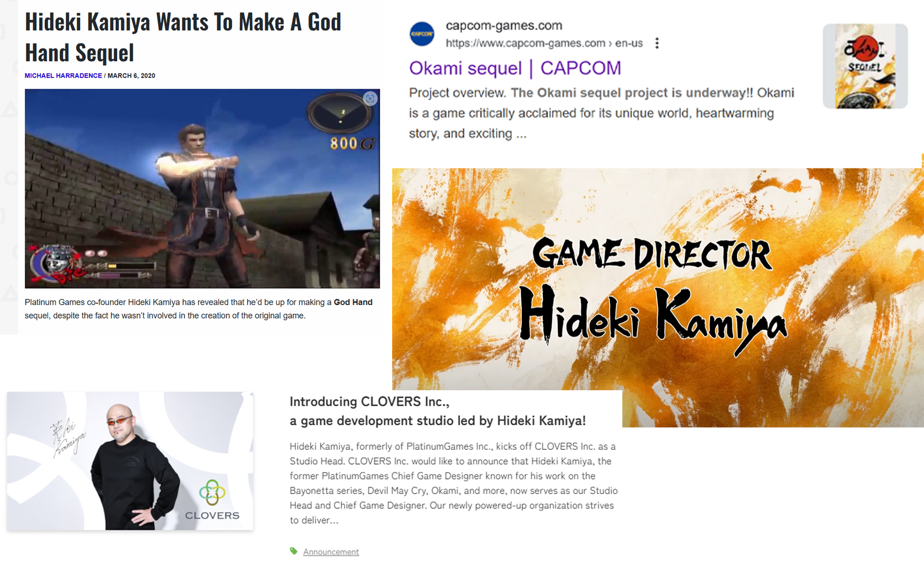Click the Capcom round site favicon

click(x=422, y=34)
